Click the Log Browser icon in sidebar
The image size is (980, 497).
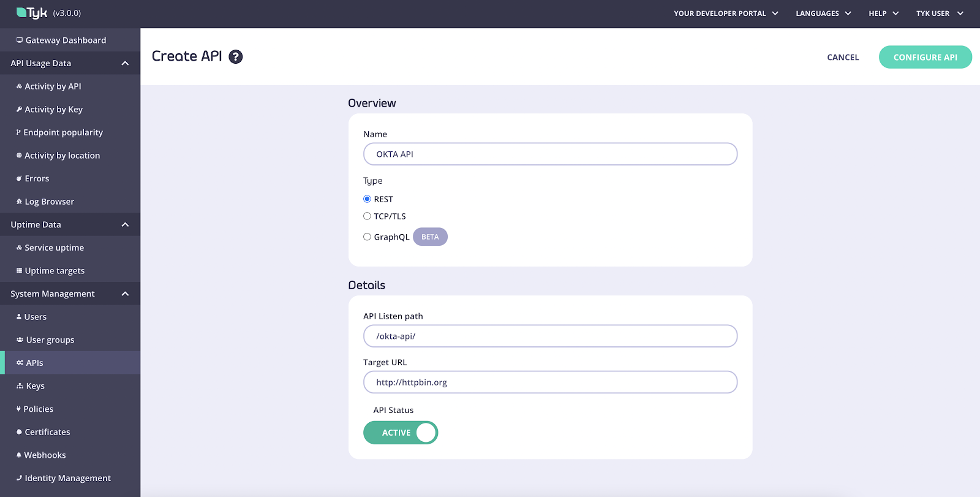click(19, 202)
